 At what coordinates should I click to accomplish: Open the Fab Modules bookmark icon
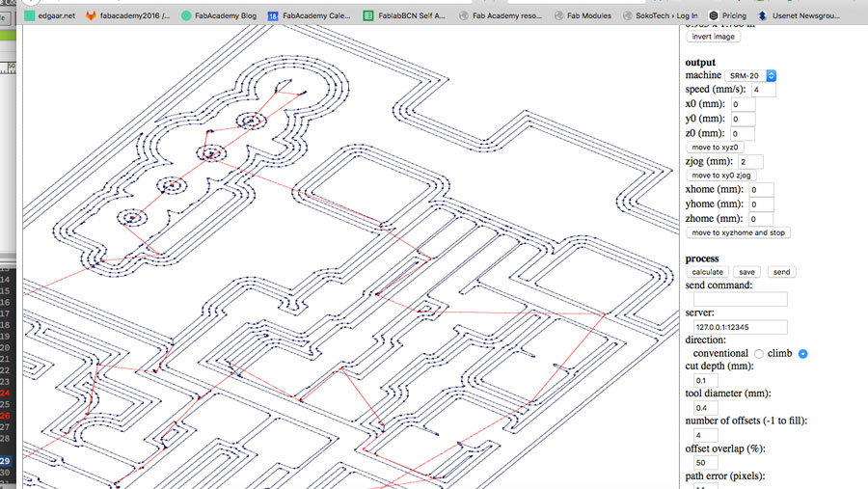click(x=559, y=16)
